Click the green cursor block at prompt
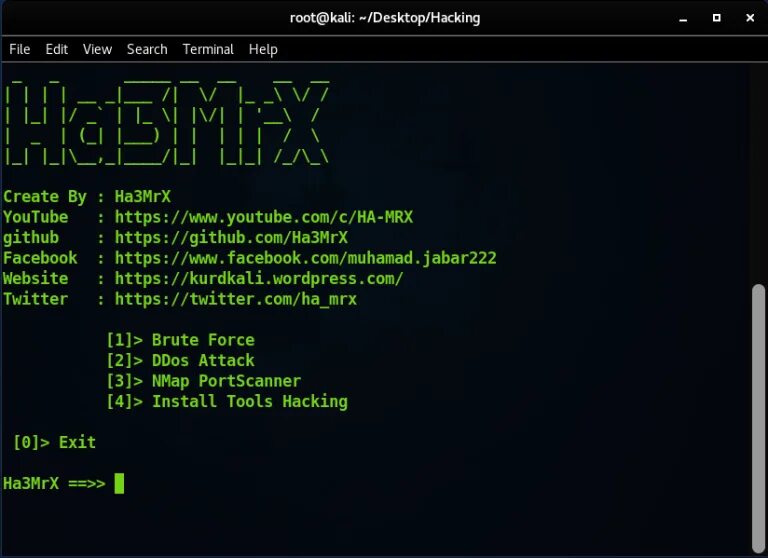768x558 pixels. (x=119, y=484)
